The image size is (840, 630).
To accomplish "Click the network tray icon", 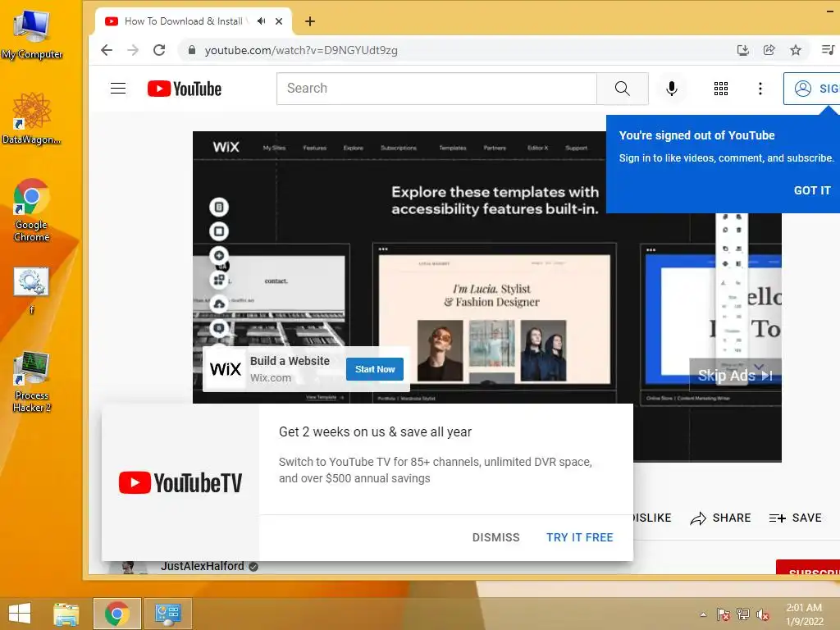I will (x=742, y=614).
